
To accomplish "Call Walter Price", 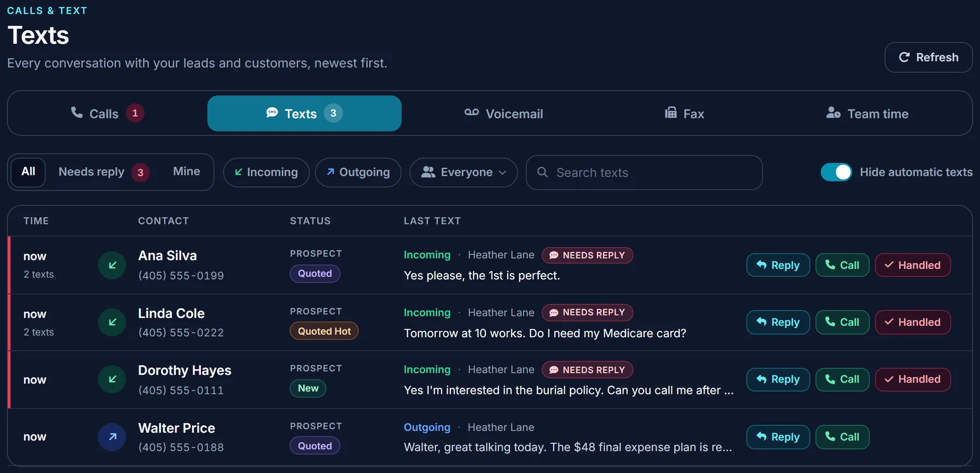I will 842,437.
